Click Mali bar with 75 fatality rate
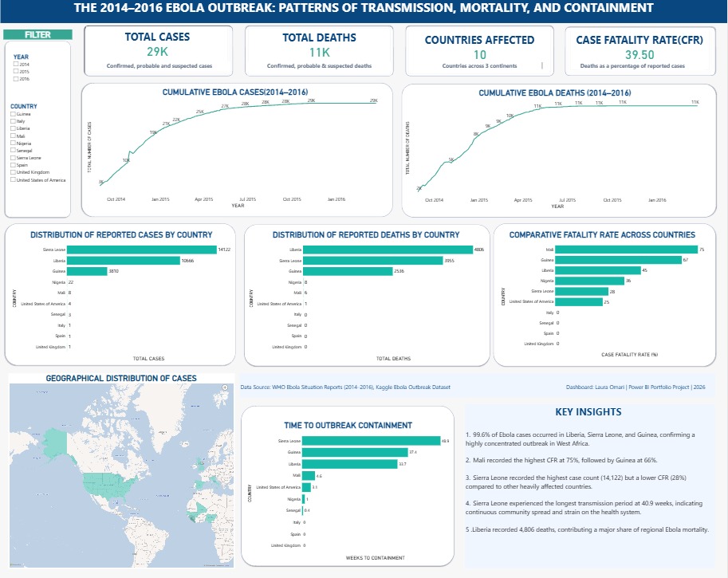 pos(626,250)
